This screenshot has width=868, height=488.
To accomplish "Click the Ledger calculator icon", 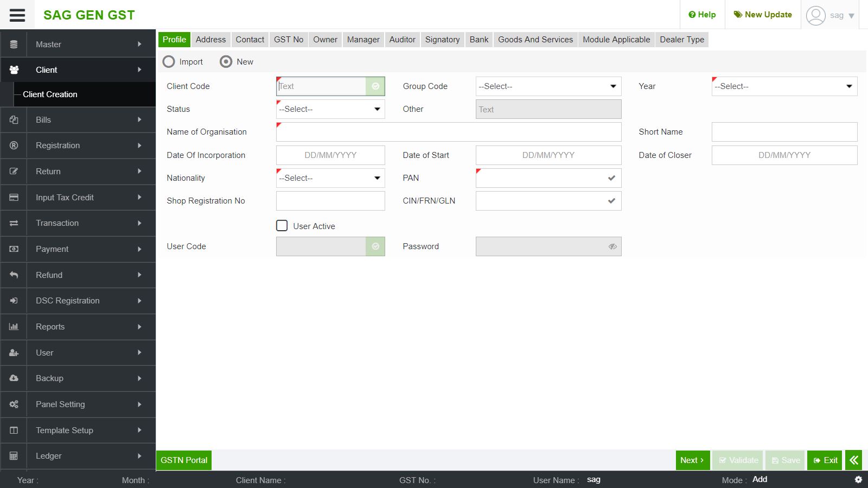I will 14,456.
